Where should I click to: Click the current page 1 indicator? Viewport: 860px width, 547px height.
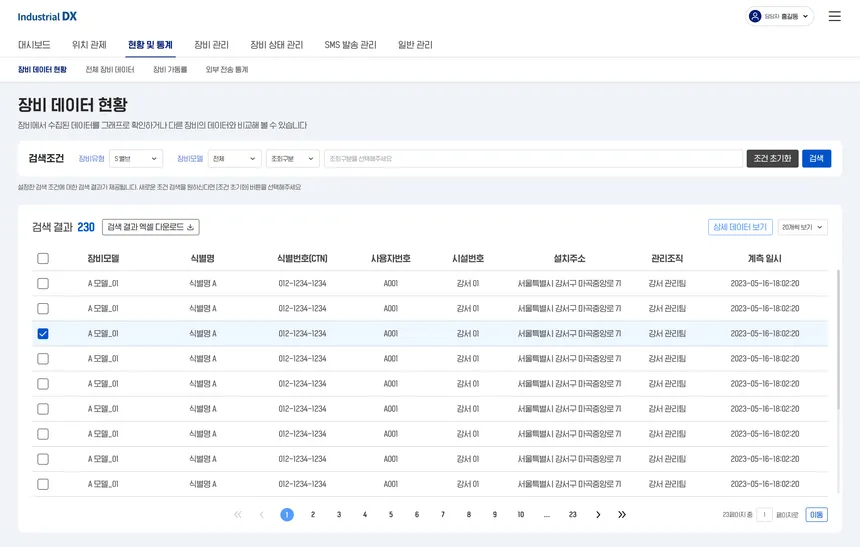287,515
